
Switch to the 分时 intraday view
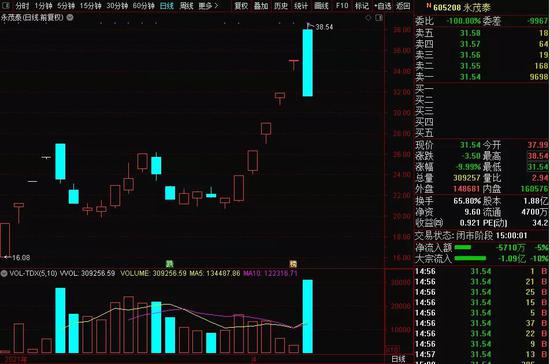point(22,6)
